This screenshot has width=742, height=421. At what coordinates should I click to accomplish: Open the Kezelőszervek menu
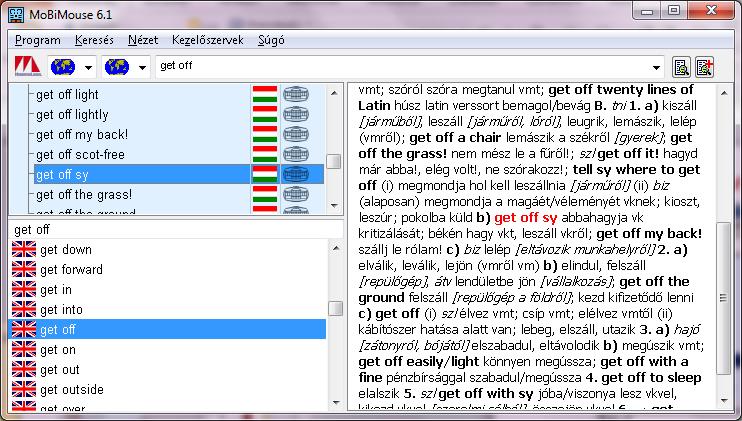pos(208,40)
